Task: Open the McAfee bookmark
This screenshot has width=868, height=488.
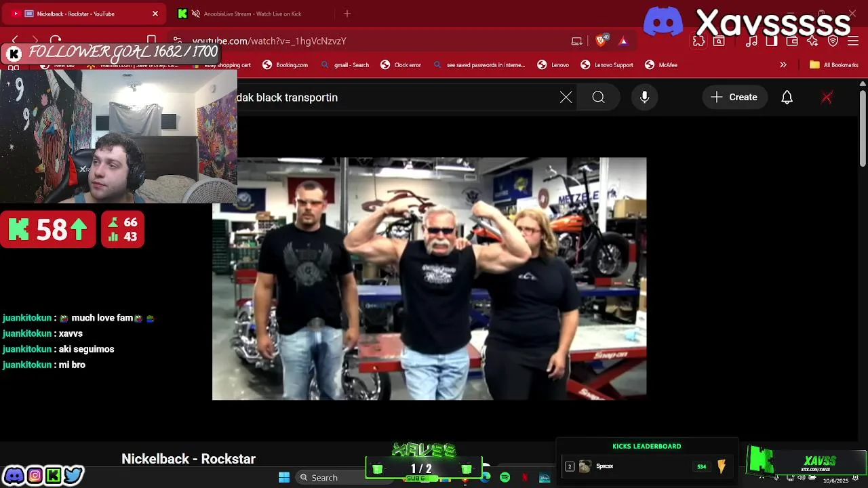Action: click(661, 65)
